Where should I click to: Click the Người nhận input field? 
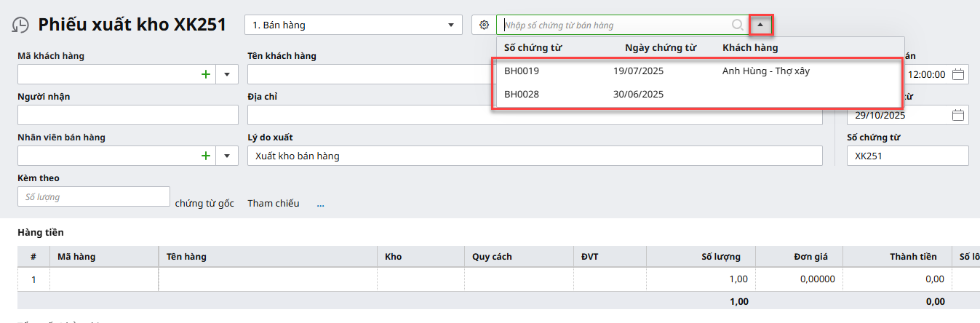point(127,115)
